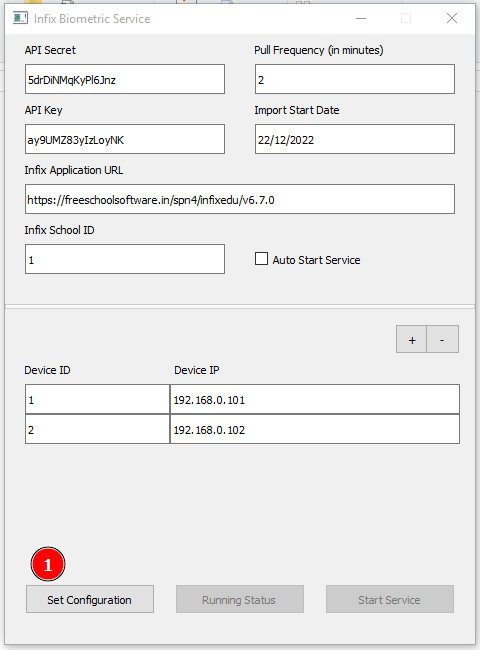Close the Infix Biometric Service window

pos(452,18)
